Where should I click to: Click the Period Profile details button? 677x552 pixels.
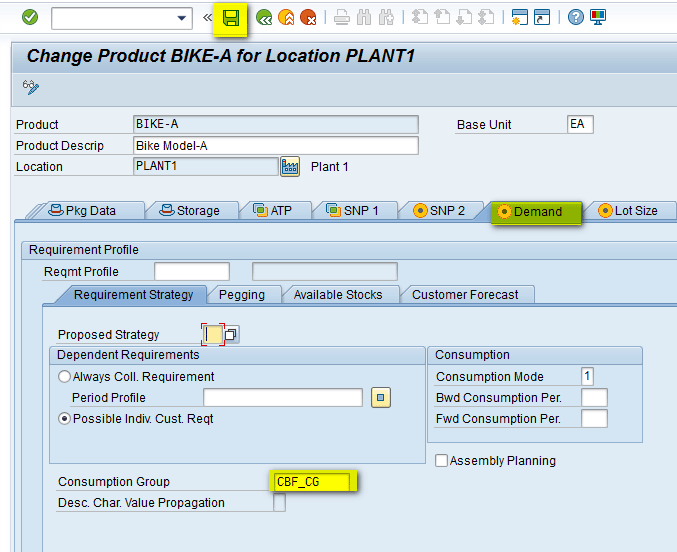tap(380, 398)
